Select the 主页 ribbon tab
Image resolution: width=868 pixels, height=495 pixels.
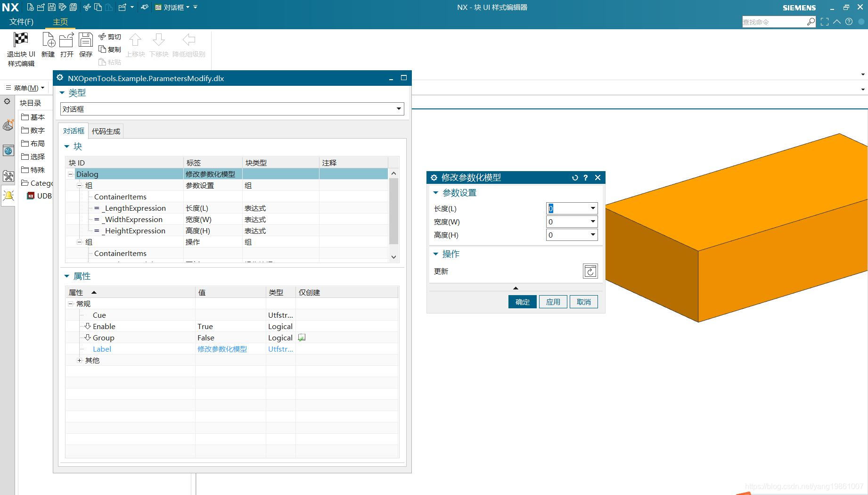click(60, 22)
